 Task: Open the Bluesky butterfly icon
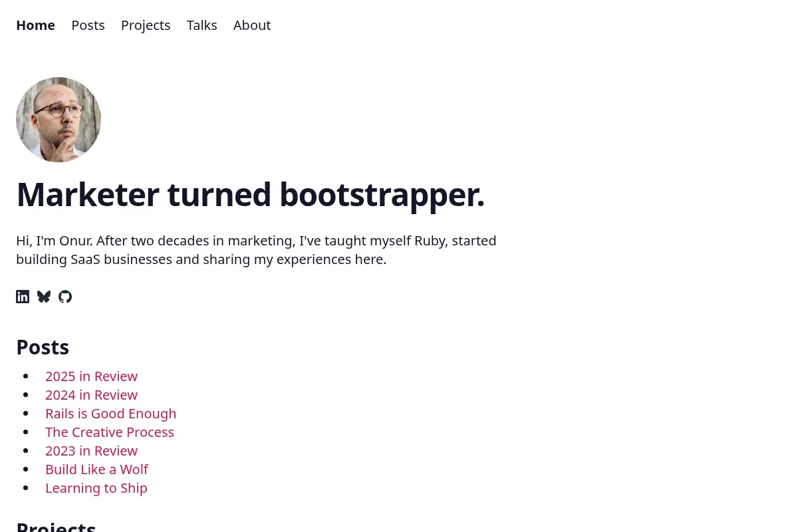44,297
